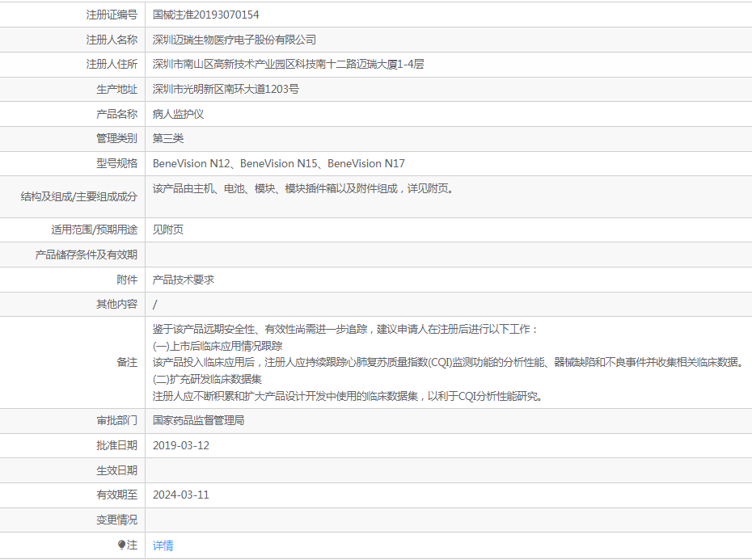Viewport: 752px width, 560px height.
Task: Select the 见附页 intended-use value
Action: tap(168, 229)
